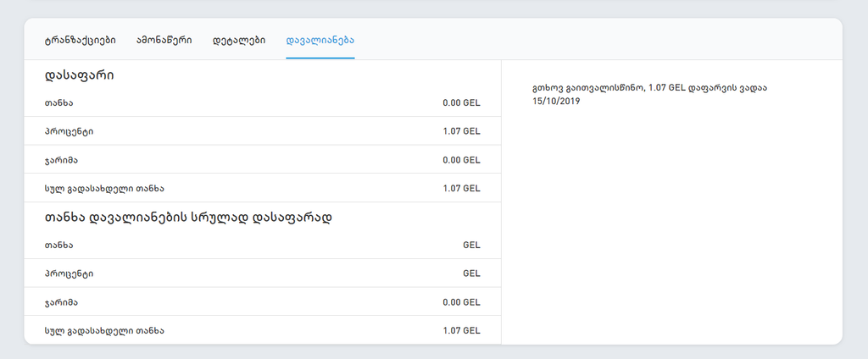Click 0.00 GEL value of თანხა under დასაფარი
Viewport: 868px width, 359px height.
coord(461,103)
